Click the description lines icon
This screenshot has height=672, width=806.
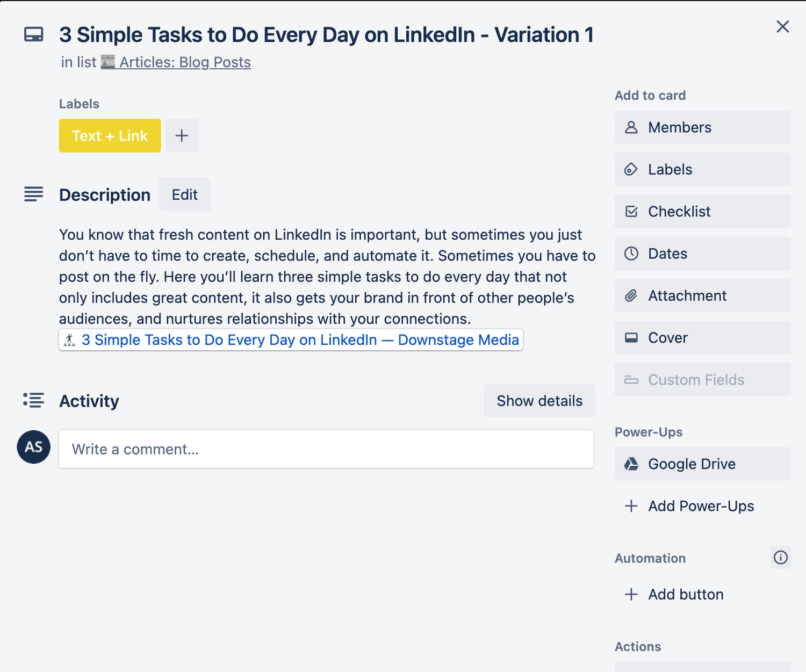34,194
